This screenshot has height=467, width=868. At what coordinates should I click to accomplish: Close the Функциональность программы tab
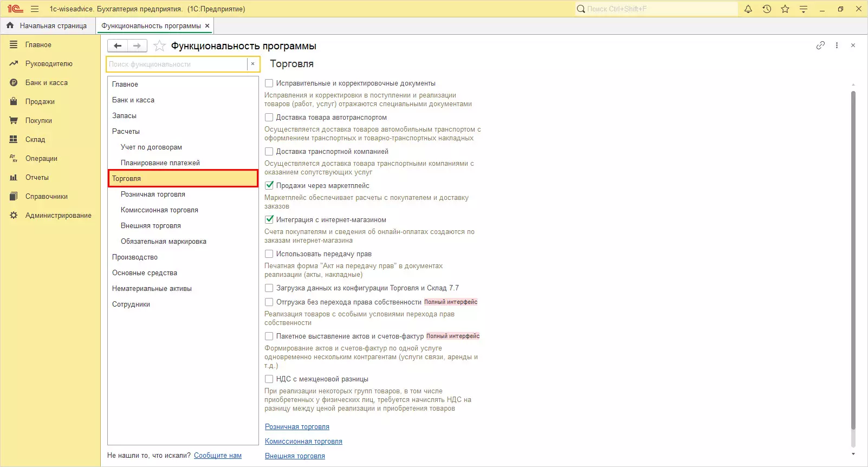207,25
